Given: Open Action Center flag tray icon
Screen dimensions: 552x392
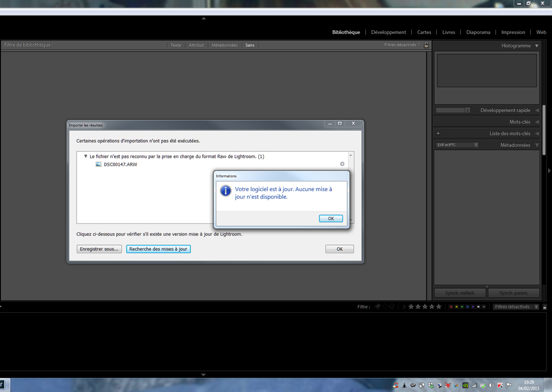Looking at the screenshot, I should click(x=509, y=386).
